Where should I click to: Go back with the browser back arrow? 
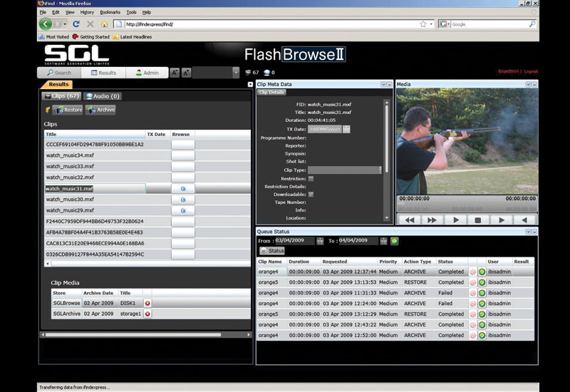[x=46, y=24]
